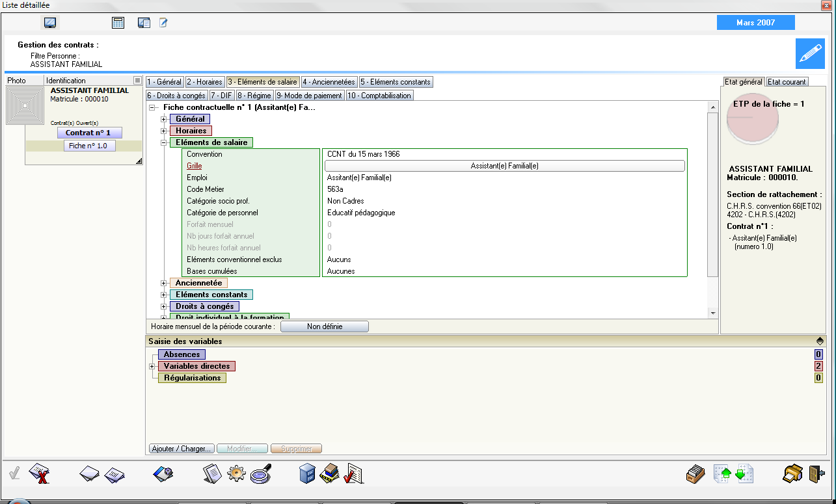This screenshot has height=504, width=836.
Task: Switch to the Etat courant tab
Action: point(787,82)
